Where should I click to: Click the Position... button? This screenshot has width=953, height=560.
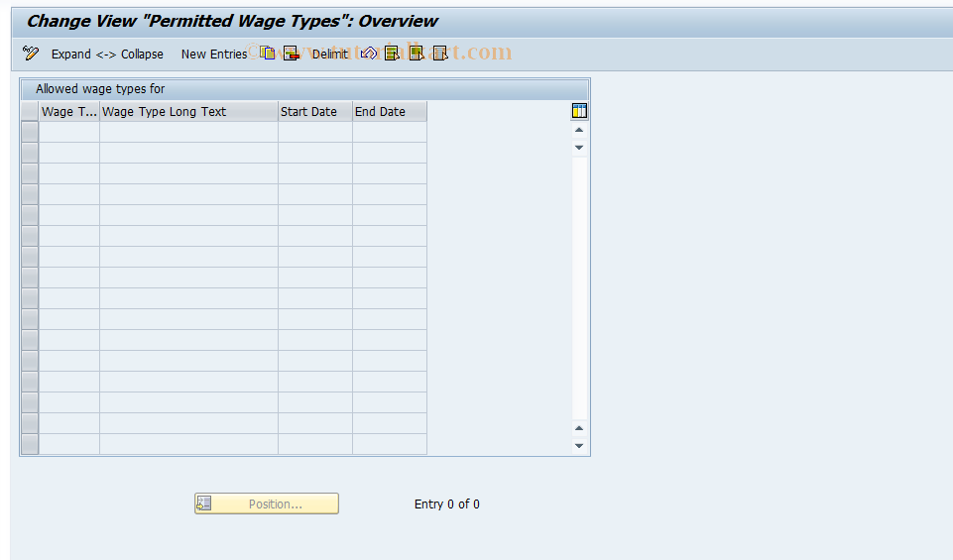pos(267,504)
